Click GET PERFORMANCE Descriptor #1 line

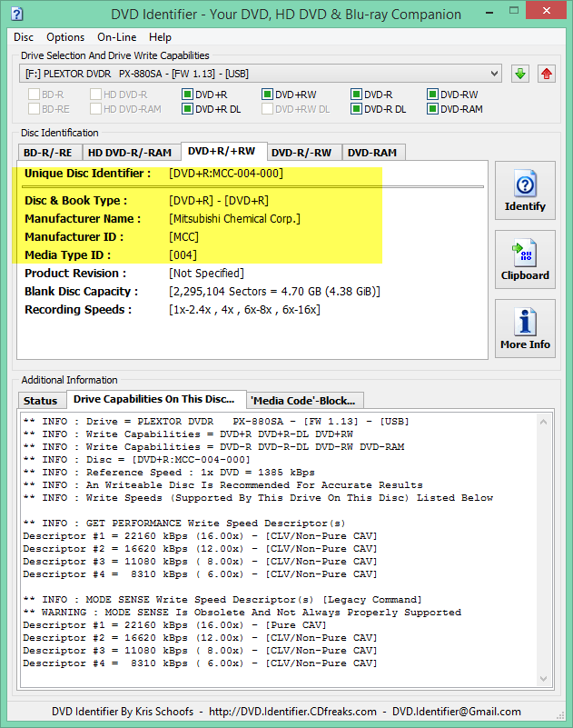(201, 536)
